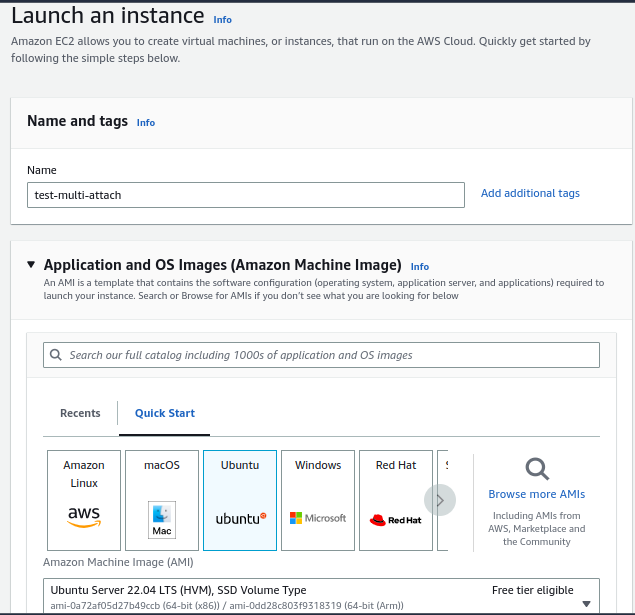Click the large Browse AMIs magnifier icon
This screenshot has width=635, height=615.
point(537,469)
